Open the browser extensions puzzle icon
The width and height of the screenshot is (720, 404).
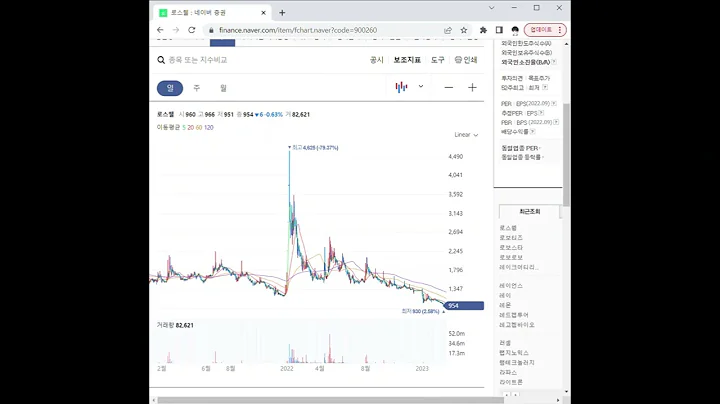(x=483, y=30)
